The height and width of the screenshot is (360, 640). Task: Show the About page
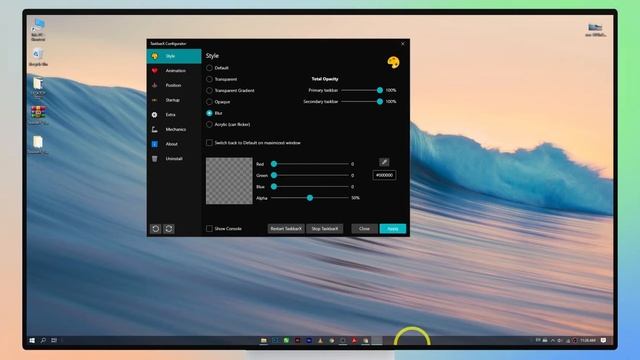(174, 144)
